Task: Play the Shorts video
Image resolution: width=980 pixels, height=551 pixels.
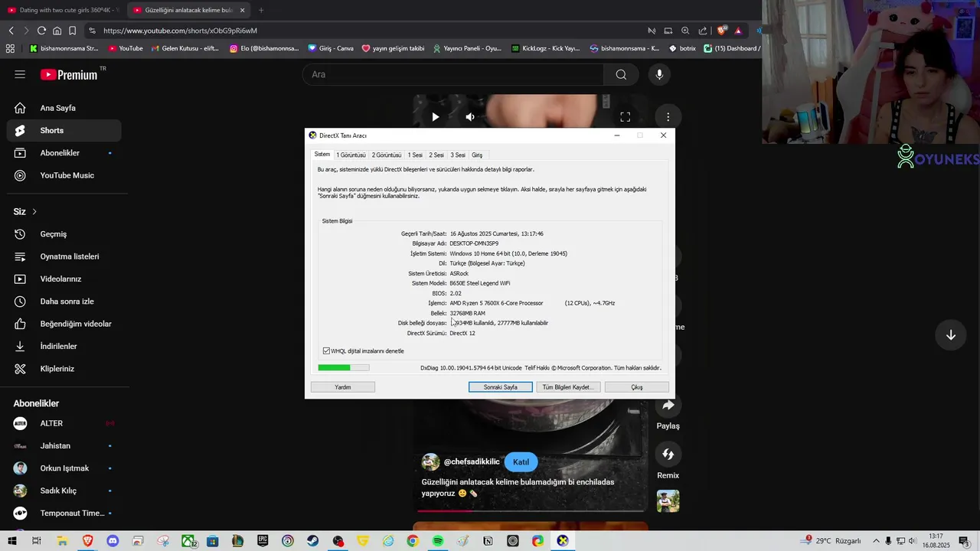Action: click(435, 117)
